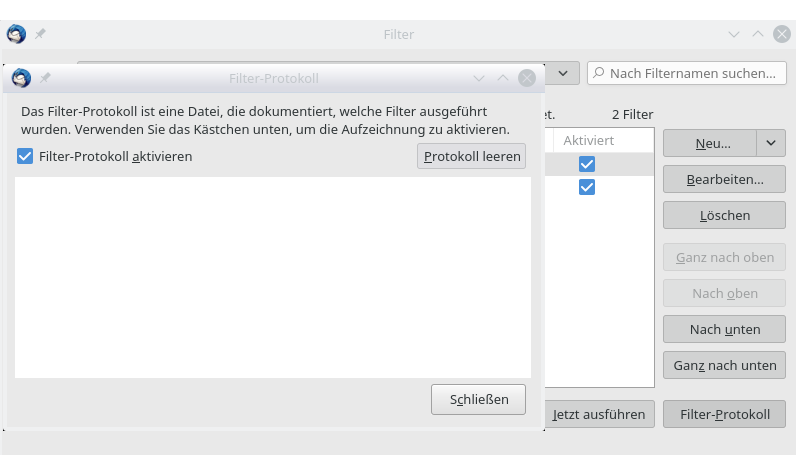The width and height of the screenshot is (796, 455).
Task: Click Thunderbird icon in Filter-Protokoll title bar
Action: click(x=20, y=78)
